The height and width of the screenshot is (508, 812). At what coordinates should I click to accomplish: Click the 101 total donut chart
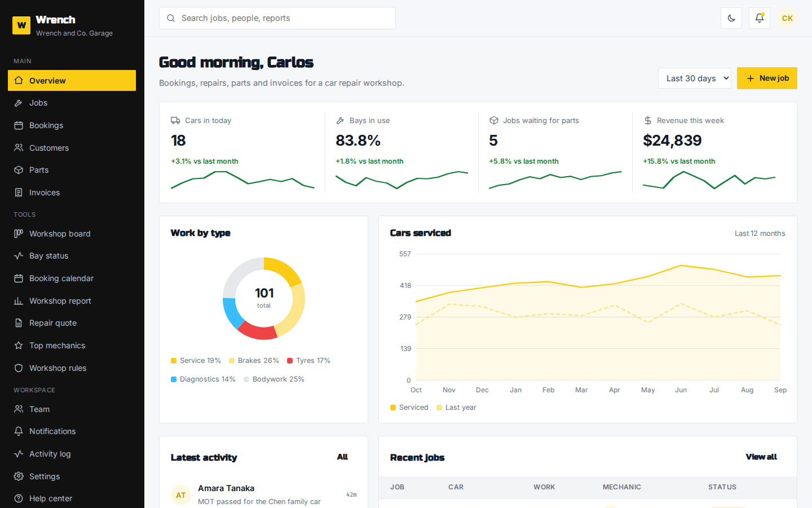click(264, 298)
